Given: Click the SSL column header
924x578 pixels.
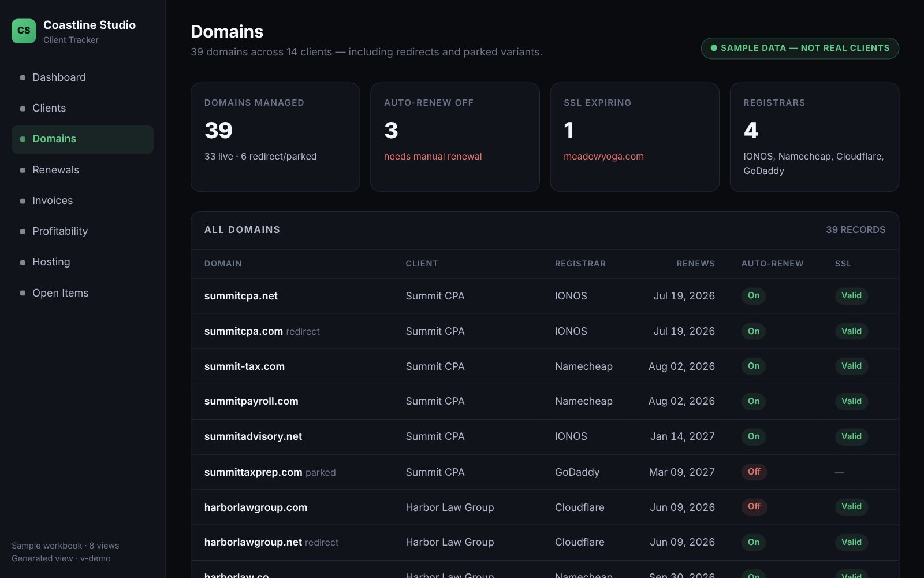Looking at the screenshot, I should pos(843,264).
